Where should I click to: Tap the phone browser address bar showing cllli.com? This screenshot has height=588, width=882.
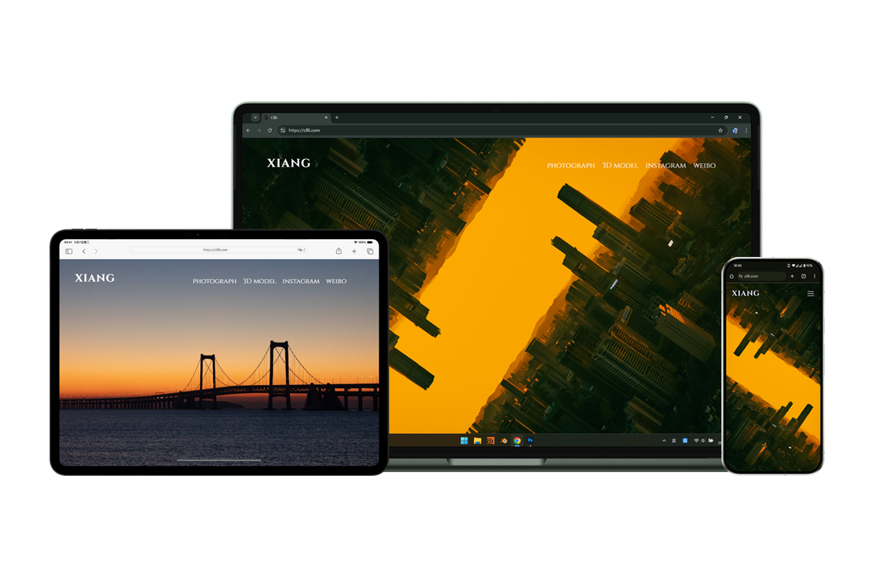click(x=761, y=276)
